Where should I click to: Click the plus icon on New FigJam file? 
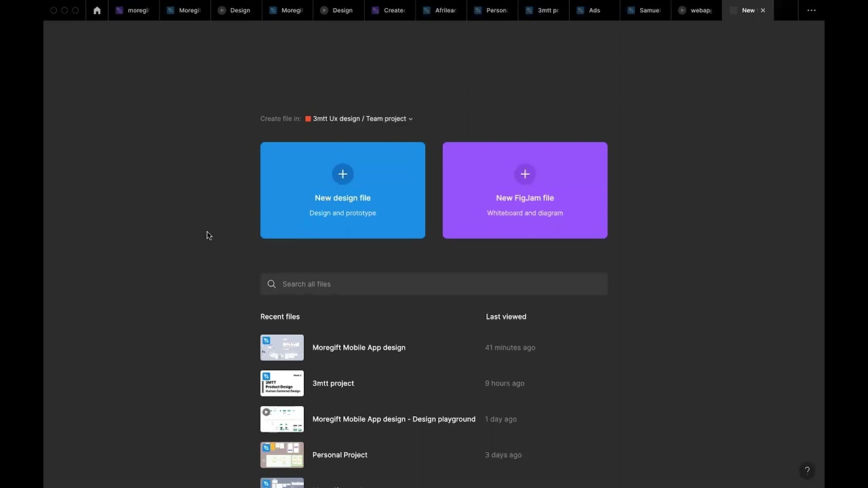(525, 174)
